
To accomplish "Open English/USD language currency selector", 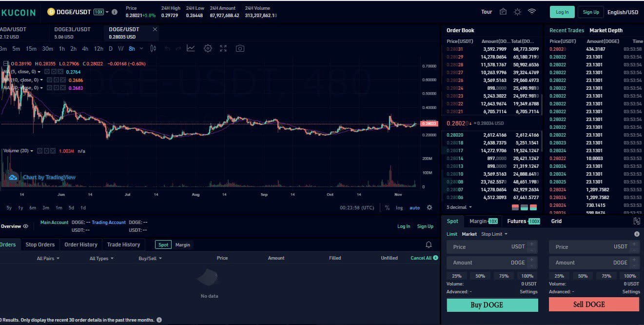I will pyautogui.click(x=623, y=12).
